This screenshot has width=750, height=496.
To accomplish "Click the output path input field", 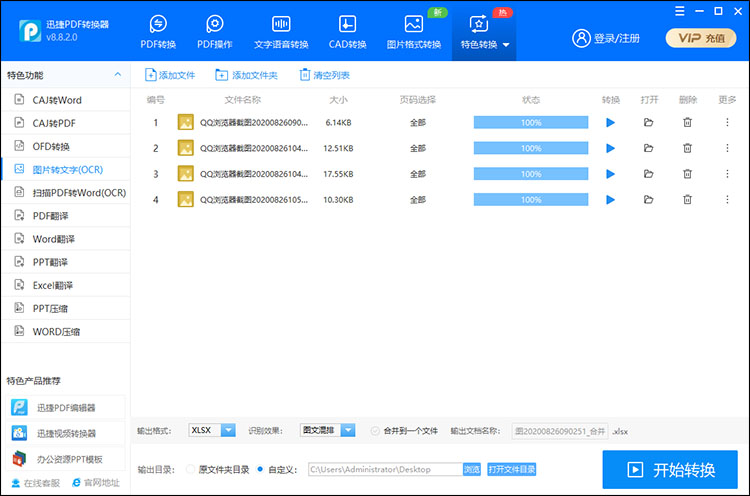I will [385, 469].
